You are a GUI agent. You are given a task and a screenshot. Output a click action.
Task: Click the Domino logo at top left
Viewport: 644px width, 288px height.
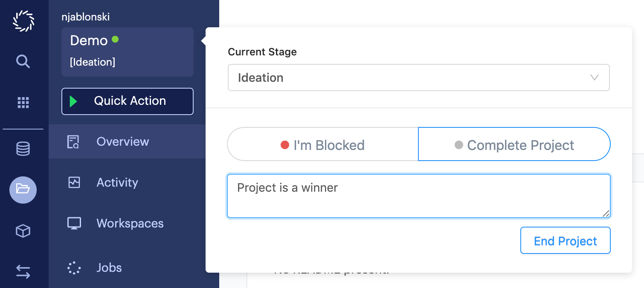click(x=23, y=20)
